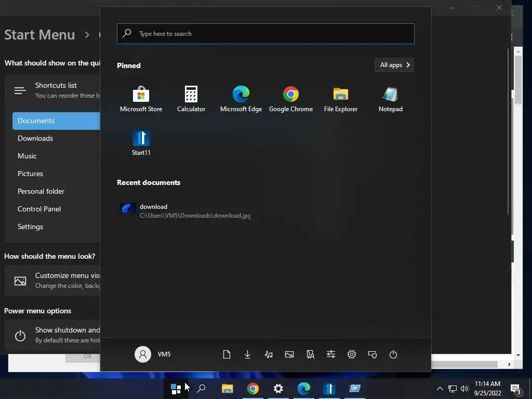
Task: Click the network icon in system tray
Action: tap(453, 389)
